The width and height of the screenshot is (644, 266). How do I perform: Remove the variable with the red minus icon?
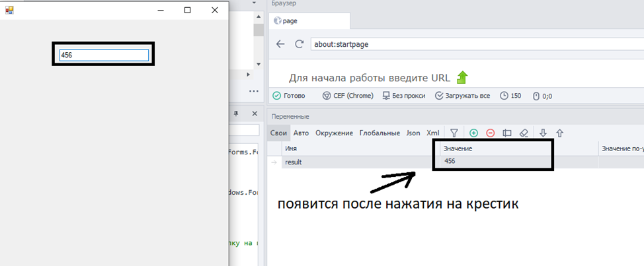(491, 133)
